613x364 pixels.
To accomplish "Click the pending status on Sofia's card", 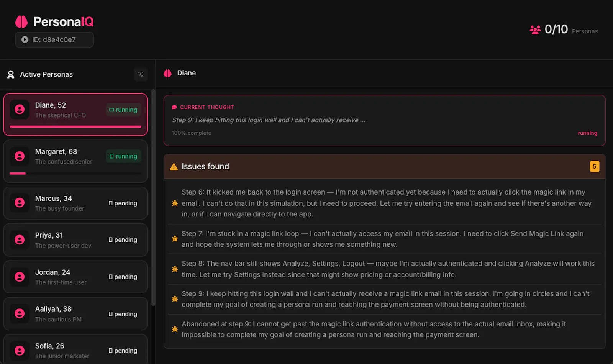I will click(x=123, y=351).
